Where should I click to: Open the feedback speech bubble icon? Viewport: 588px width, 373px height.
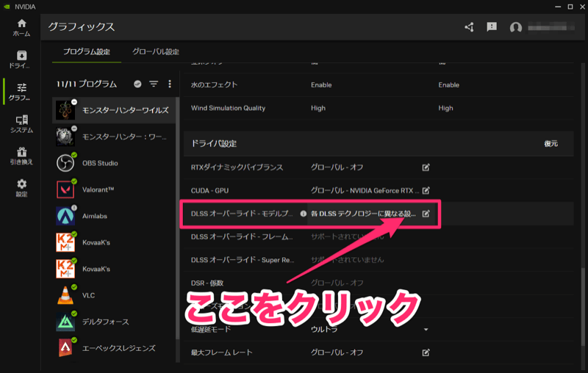[x=492, y=27]
